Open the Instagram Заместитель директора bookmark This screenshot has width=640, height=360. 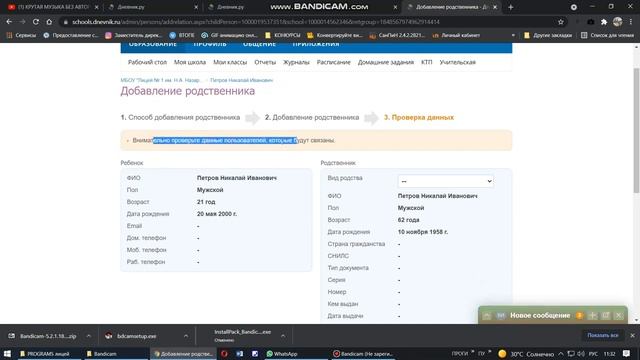(133, 36)
